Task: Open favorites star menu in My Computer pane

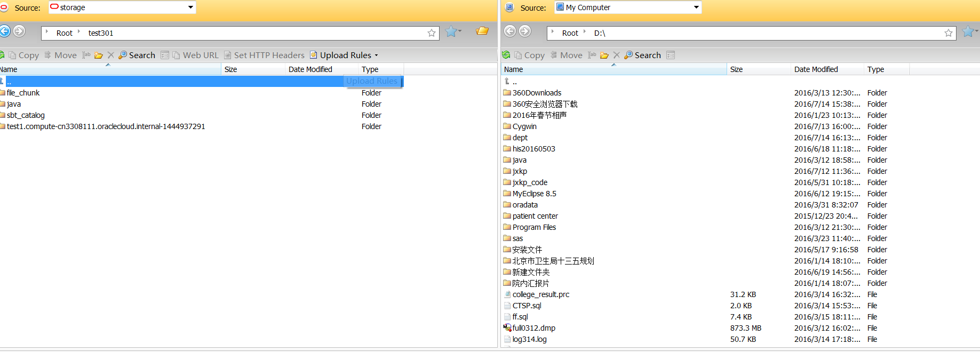Action: click(x=970, y=31)
